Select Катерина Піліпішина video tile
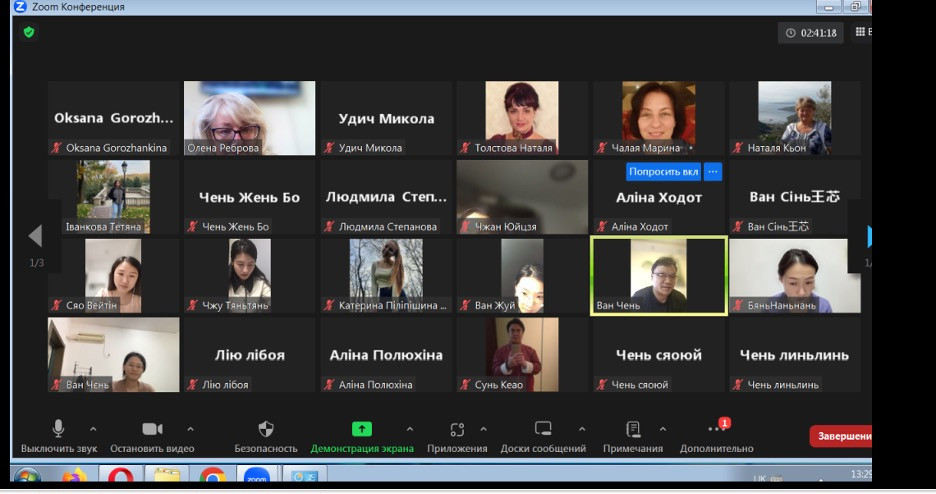Image resolution: width=936 pixels, height=494 pixels. click(x=386, y=276)
